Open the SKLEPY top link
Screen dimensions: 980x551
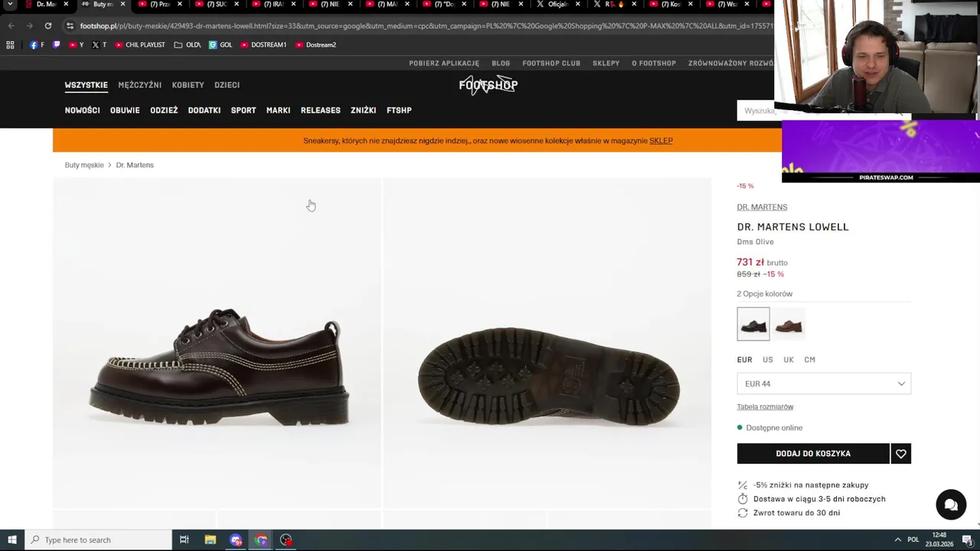(606, 64)
